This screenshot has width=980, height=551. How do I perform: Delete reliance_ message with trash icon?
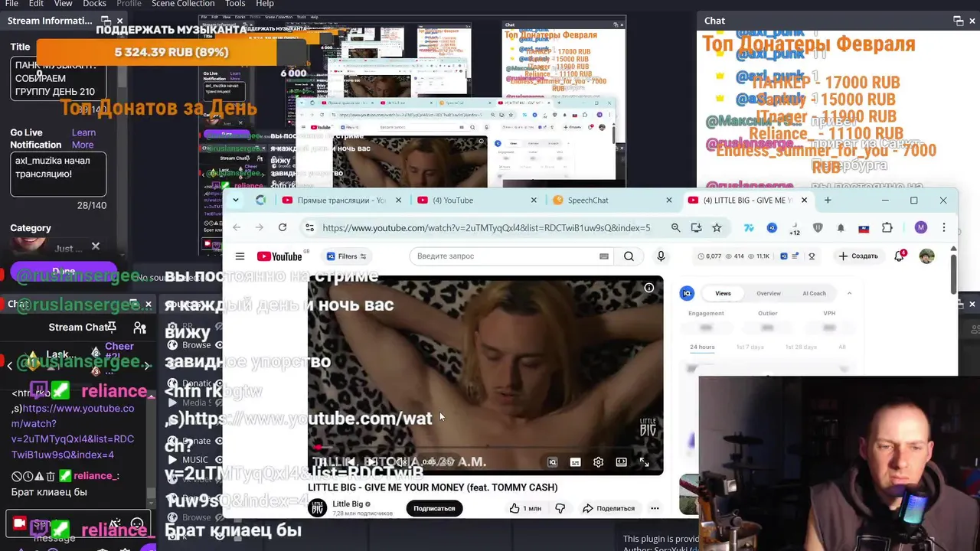click(x=51, y=476)
